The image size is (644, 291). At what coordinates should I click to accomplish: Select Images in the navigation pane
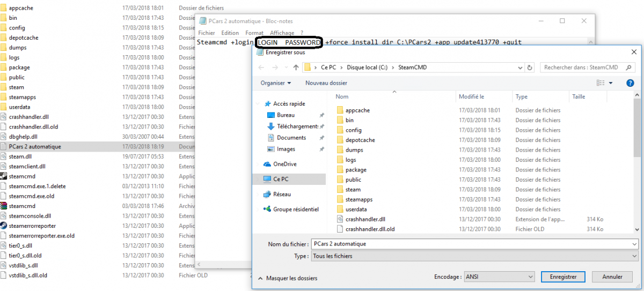click(x=286, y=149)
